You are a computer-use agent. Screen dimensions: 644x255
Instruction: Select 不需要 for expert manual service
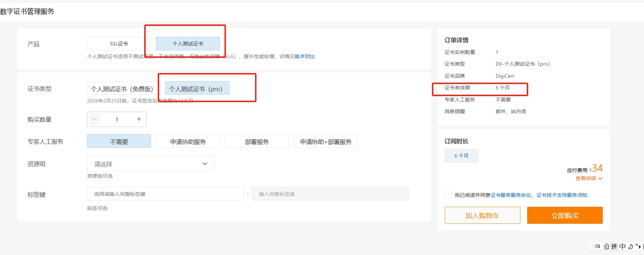coord(119,142)
